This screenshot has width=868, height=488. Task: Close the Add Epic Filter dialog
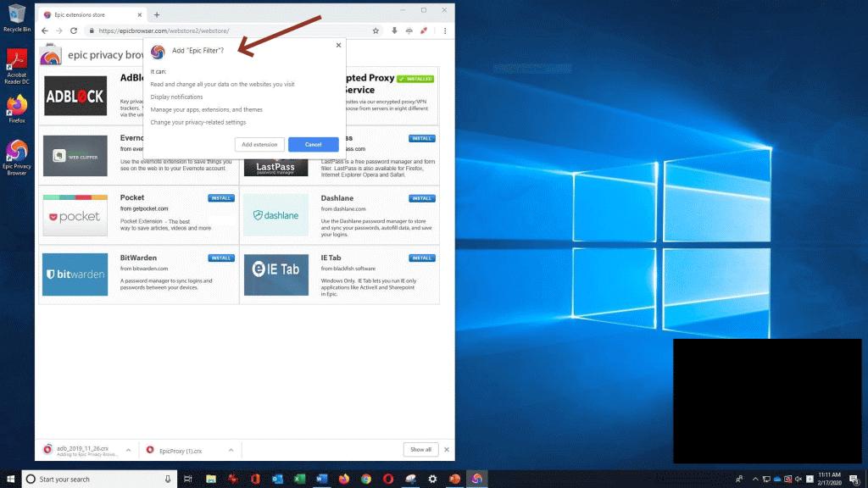point(339,46)
